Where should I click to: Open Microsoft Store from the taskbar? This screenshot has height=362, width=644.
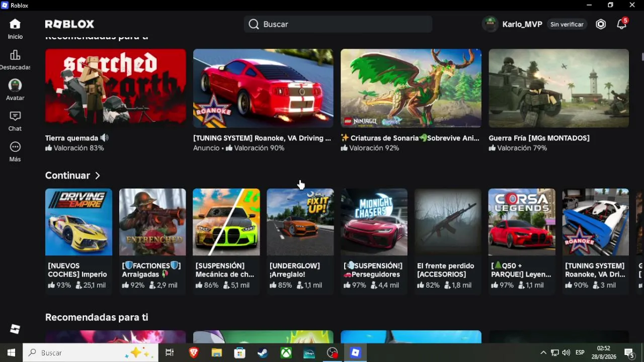click(240, 353)
